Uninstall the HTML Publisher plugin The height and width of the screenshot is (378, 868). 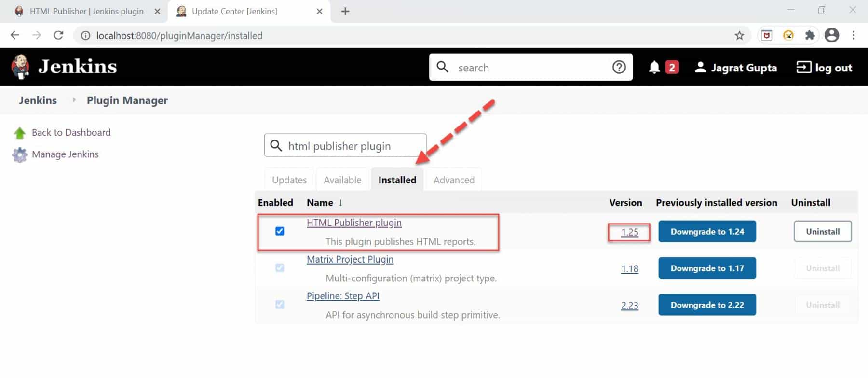(823, 232)
